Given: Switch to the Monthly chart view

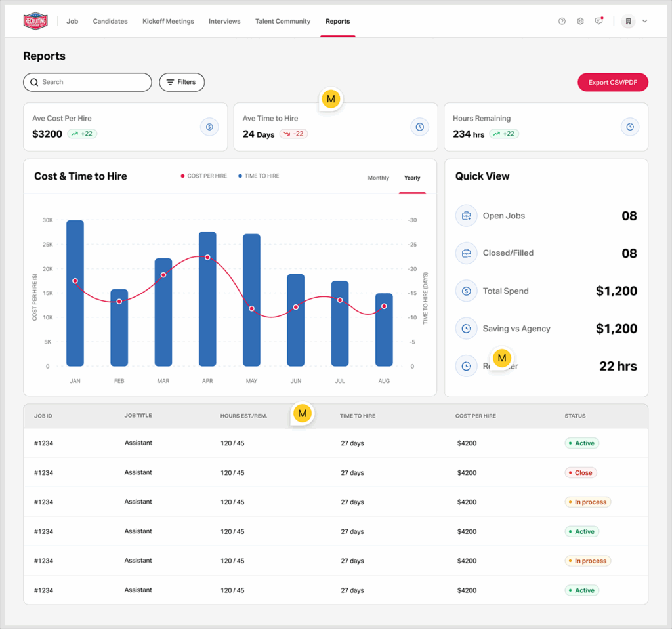Looking at the screenshot, I should click(x=378, y=178).
